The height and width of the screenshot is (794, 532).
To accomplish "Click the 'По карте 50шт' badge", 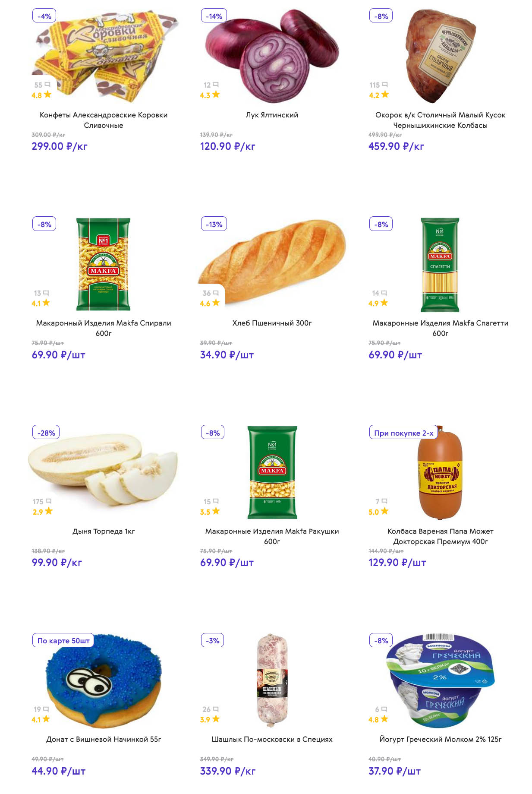I will point(63,641).
